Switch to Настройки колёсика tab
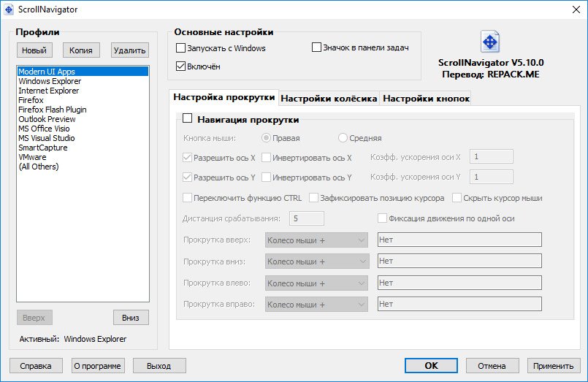This screenshot has width=588, height=382. (329, 99)
